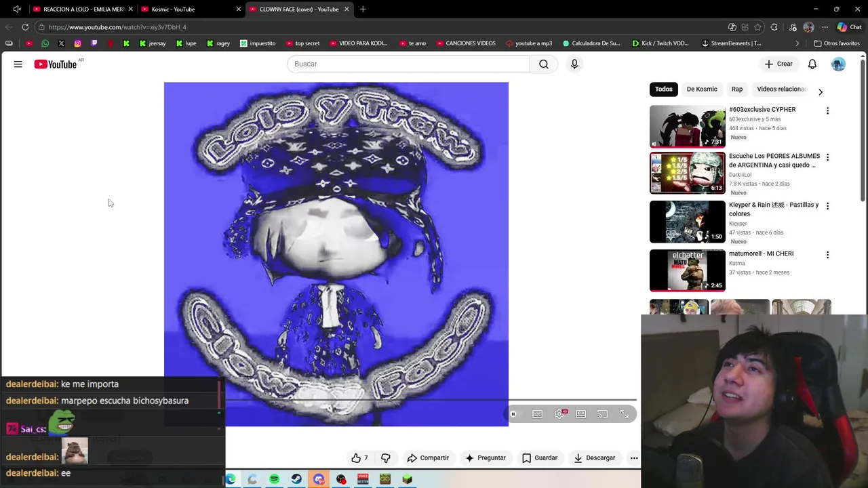Open the youtube a mp3 bookmark
This screenshot has width=868, height=488.
pos(529,43)
